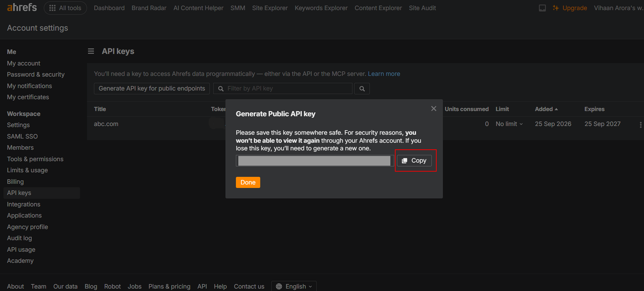Image resolution: width=644 pixels, height=291 pixels.
Task: Copy the generated API key
Action: (414, 161)
